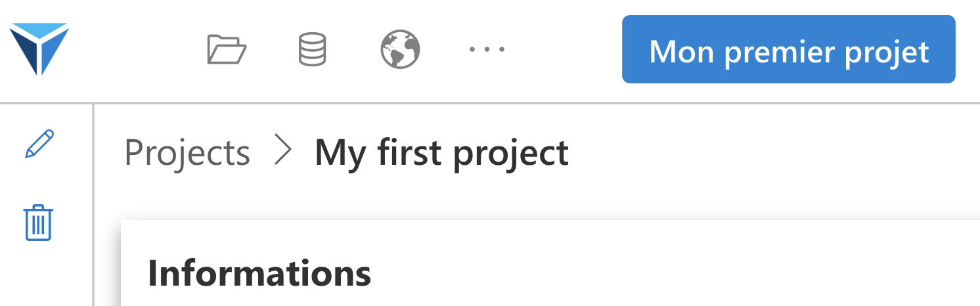Click the "Mon premier projet" button
This screenshot has height=306, width=980.
[788, 49]
